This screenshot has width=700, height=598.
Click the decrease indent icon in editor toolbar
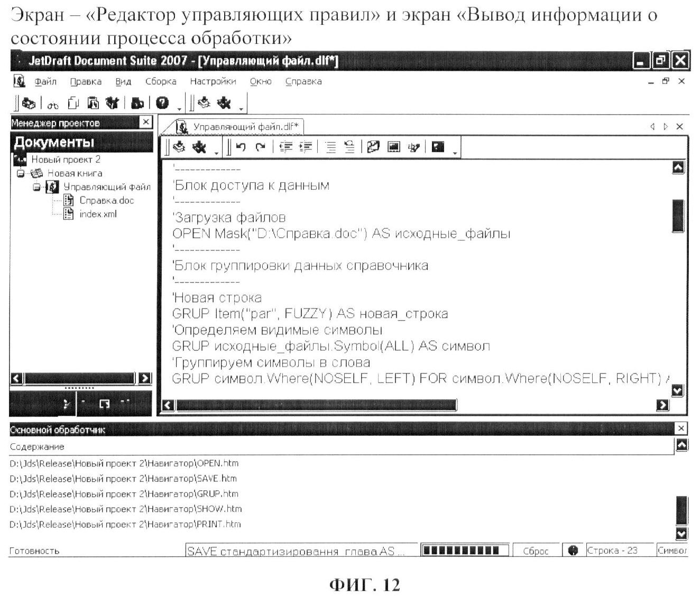click(286, 147)
